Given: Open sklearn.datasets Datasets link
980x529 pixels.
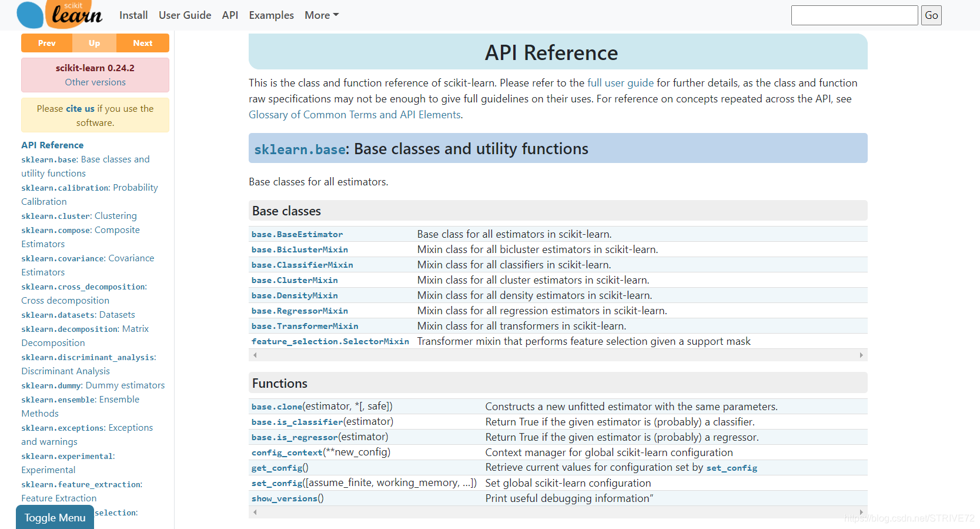Looking at the screenshot, I should [78, 315].
